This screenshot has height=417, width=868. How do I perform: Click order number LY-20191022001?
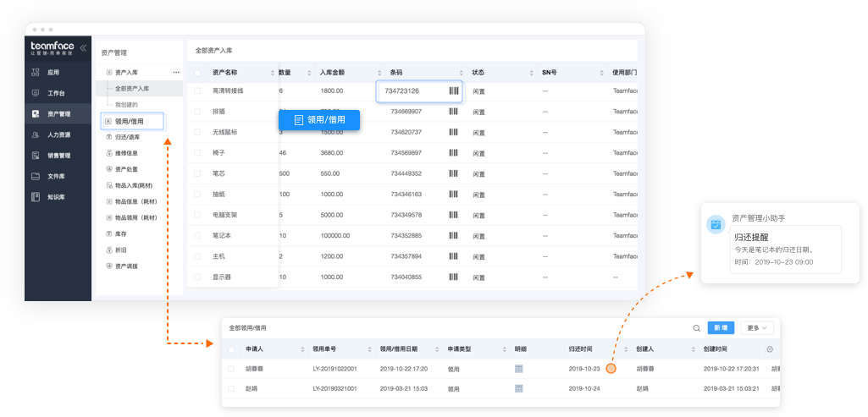pyautogui.click(x=334, y=368)
